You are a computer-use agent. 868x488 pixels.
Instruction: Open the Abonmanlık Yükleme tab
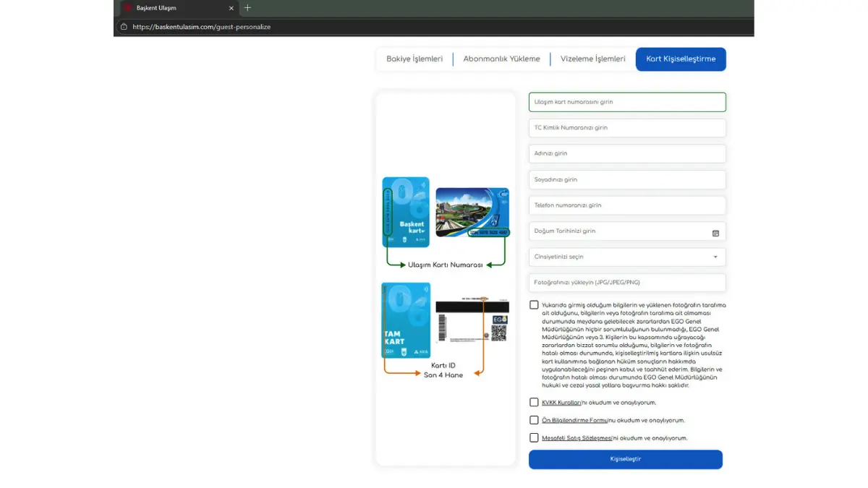pos(501,59)
